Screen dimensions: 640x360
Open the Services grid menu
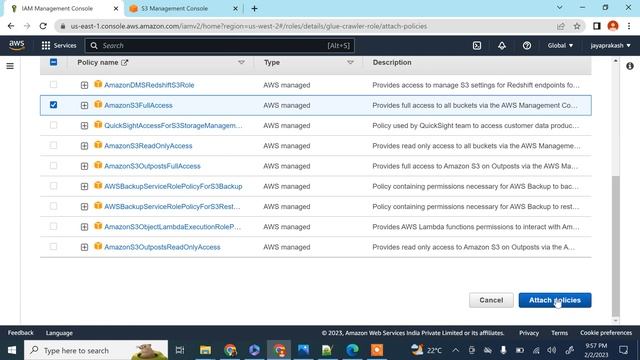click(59, 45)
